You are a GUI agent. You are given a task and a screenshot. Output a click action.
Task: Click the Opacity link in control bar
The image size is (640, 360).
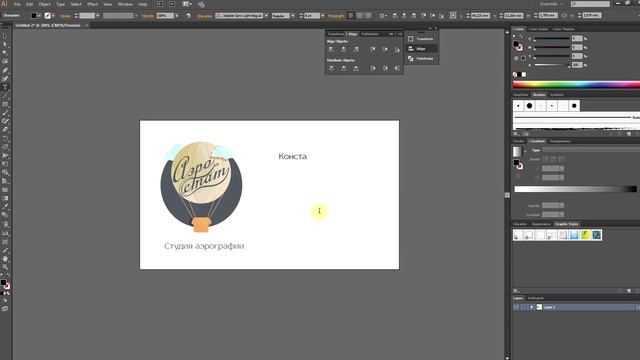point(148,16)
